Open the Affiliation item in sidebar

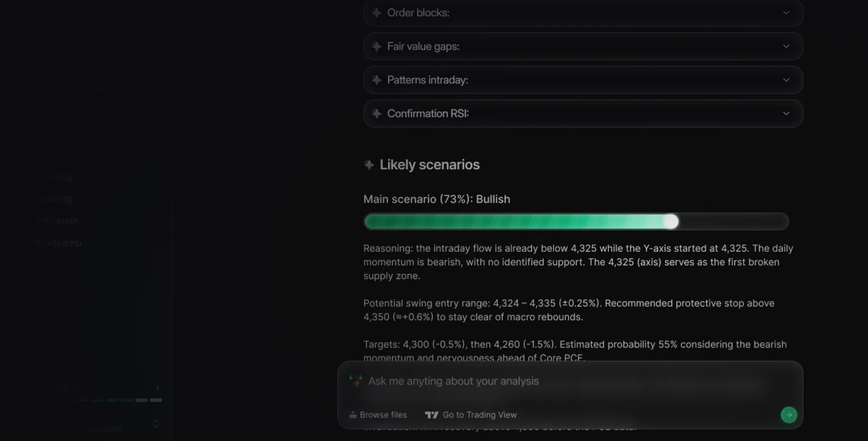57,221
